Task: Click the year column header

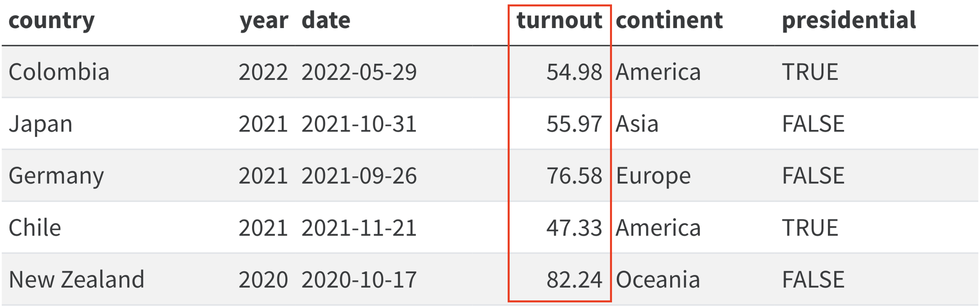Action: [264, 21]
